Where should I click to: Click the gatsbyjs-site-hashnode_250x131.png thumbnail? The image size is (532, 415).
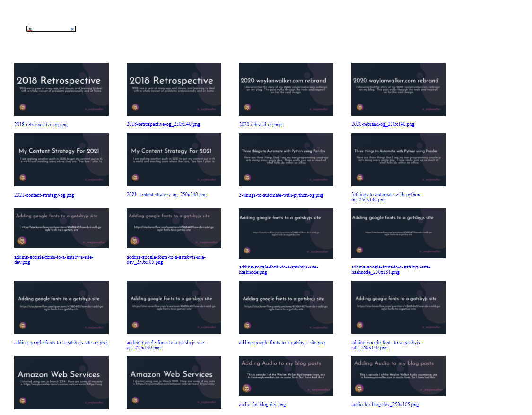[x=398, y=233]
